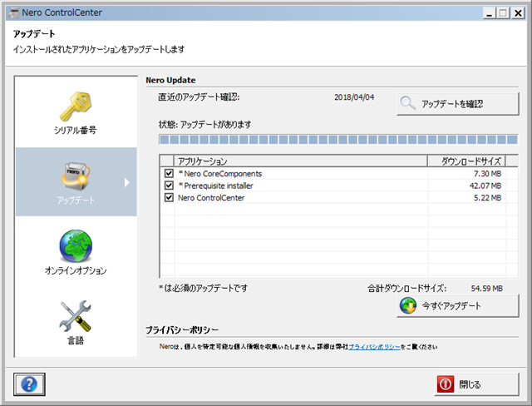Click the ダウンロードサイズ column header
The width and height of the screenshot is (532, 406).
[x=466, y=161]
